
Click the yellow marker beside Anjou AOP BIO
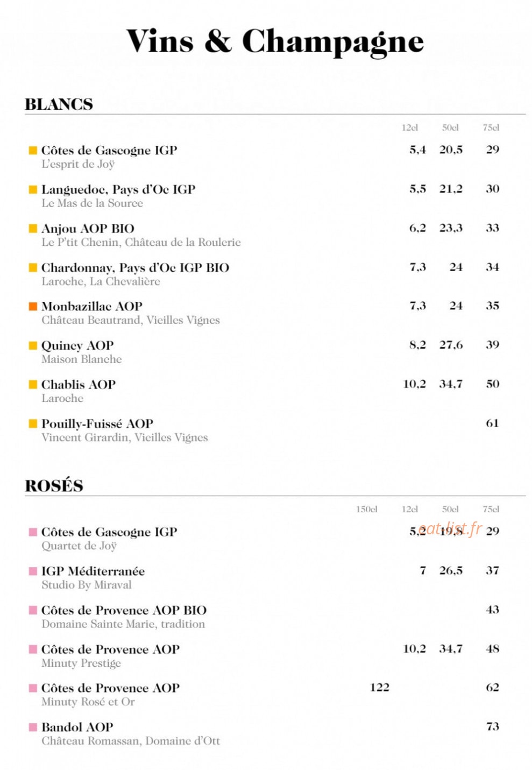click(33, 228)
